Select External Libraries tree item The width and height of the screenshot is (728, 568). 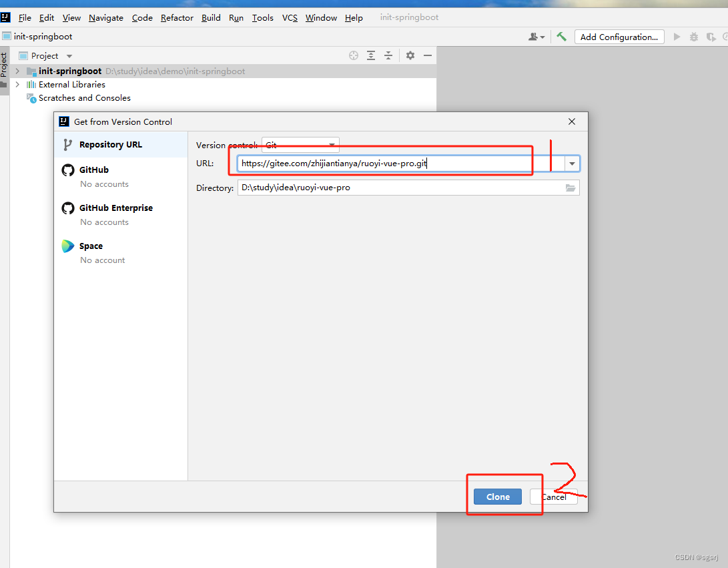(72, 85)
